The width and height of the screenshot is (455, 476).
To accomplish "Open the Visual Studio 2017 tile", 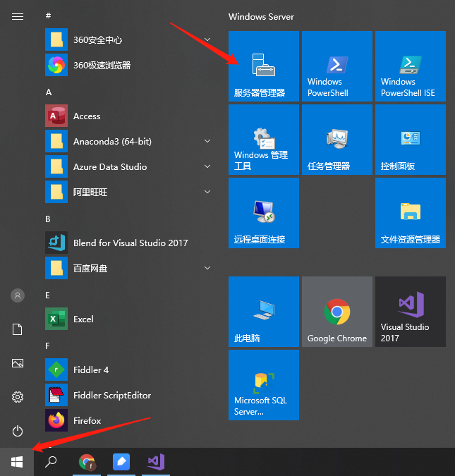I will point(411,312).
